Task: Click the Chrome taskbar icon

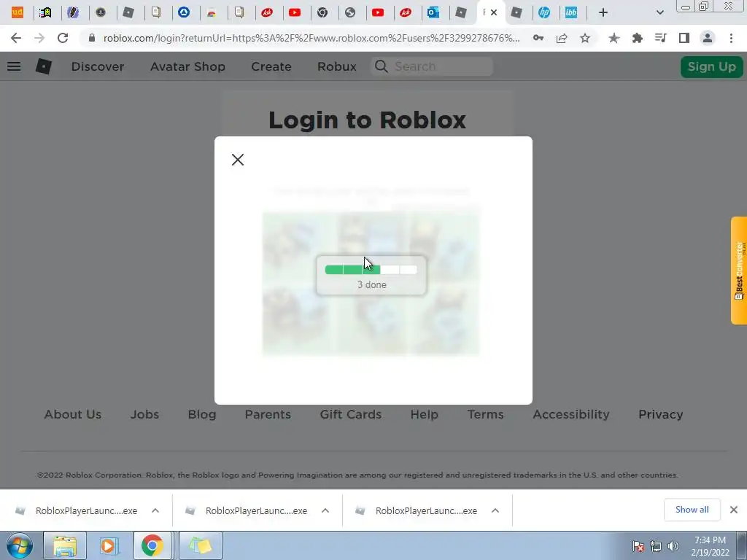Action: click(152, 545)
